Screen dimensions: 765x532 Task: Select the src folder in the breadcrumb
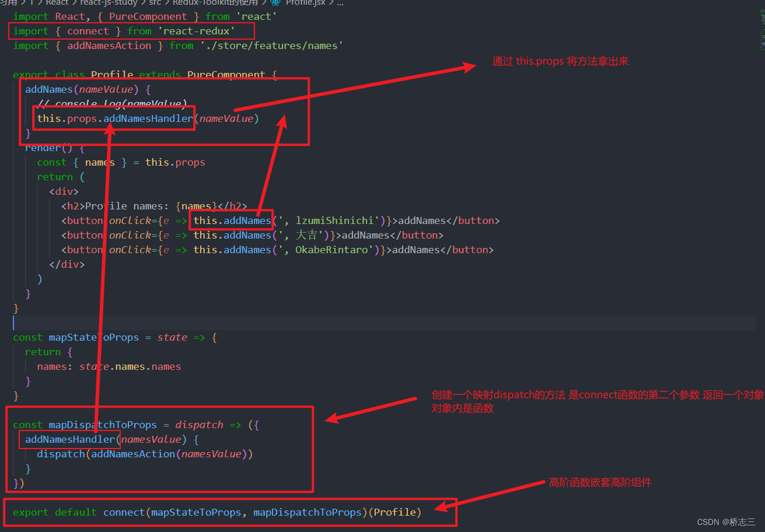click(155, 3)
